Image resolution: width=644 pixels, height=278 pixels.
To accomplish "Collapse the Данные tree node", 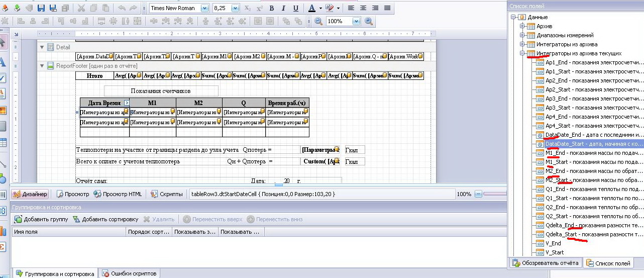I will 513,17.
